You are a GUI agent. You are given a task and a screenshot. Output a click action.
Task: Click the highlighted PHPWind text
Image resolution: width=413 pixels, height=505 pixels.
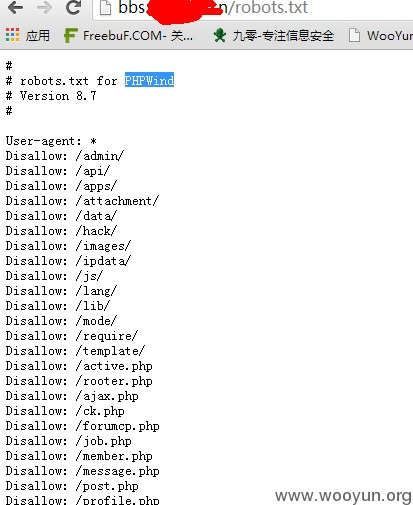(149, 80)
